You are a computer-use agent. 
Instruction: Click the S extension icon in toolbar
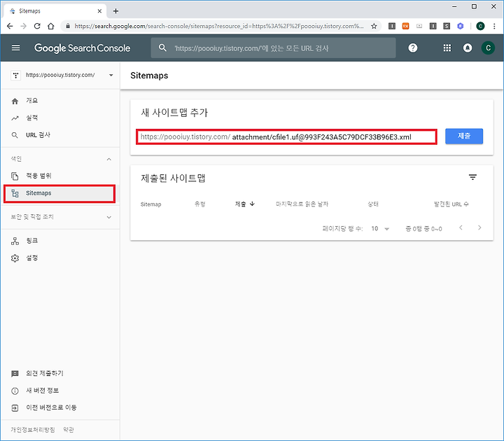pos(447,26)
